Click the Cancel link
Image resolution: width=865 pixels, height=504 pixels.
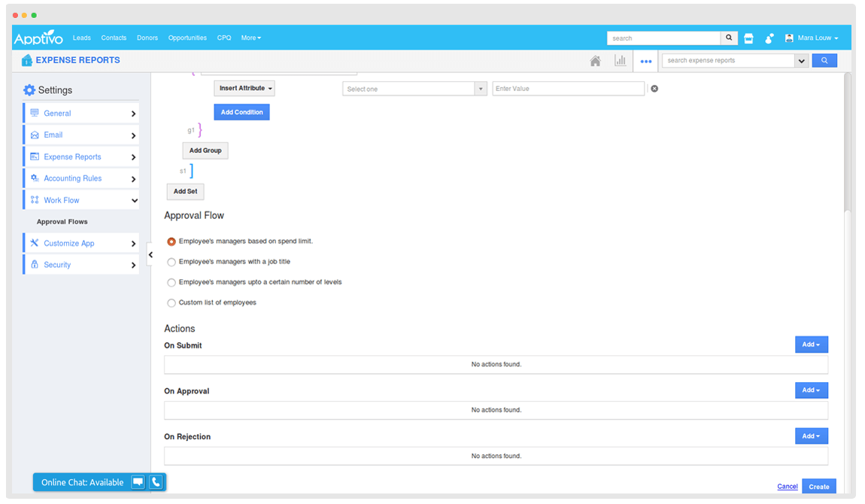[788, 487]
